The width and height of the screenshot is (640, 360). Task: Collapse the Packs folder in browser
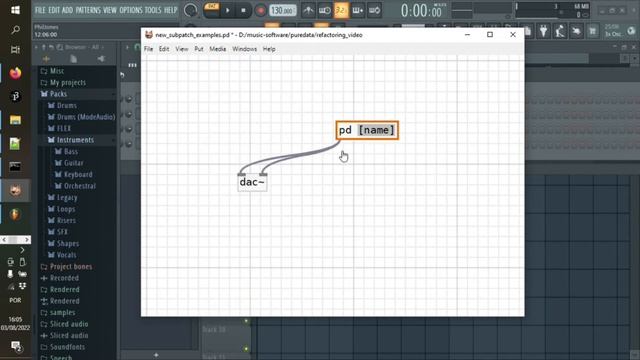[x=58, y=94]
